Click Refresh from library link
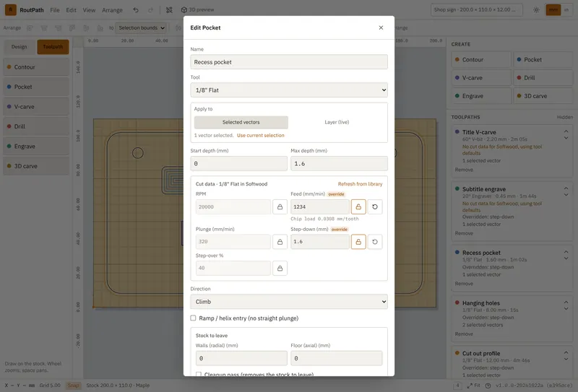Viewport: 578px width, 392px height. (360, 184)
